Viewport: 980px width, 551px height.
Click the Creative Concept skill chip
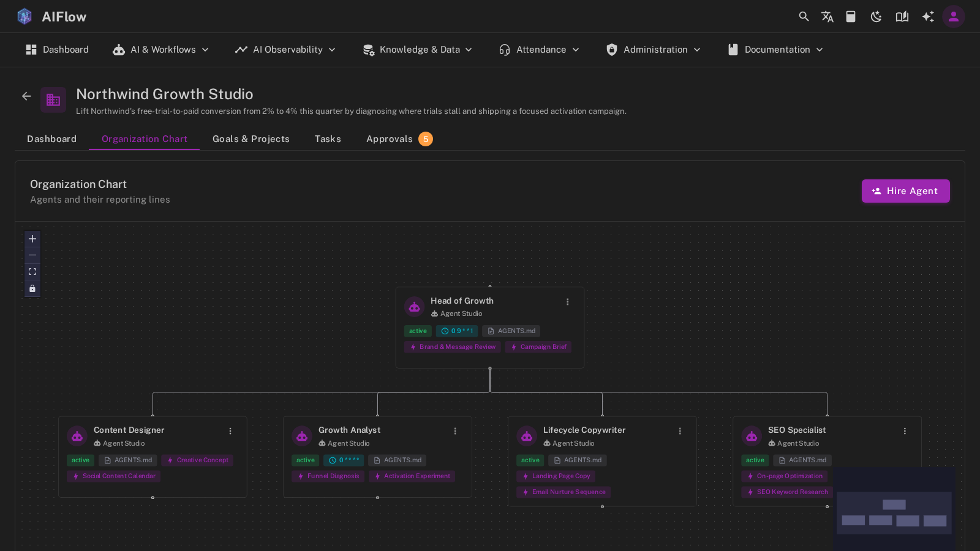(197, 460)
